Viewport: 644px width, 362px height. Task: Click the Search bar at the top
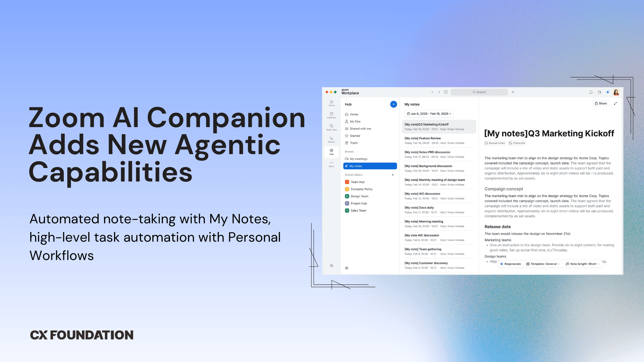[479, 92]
